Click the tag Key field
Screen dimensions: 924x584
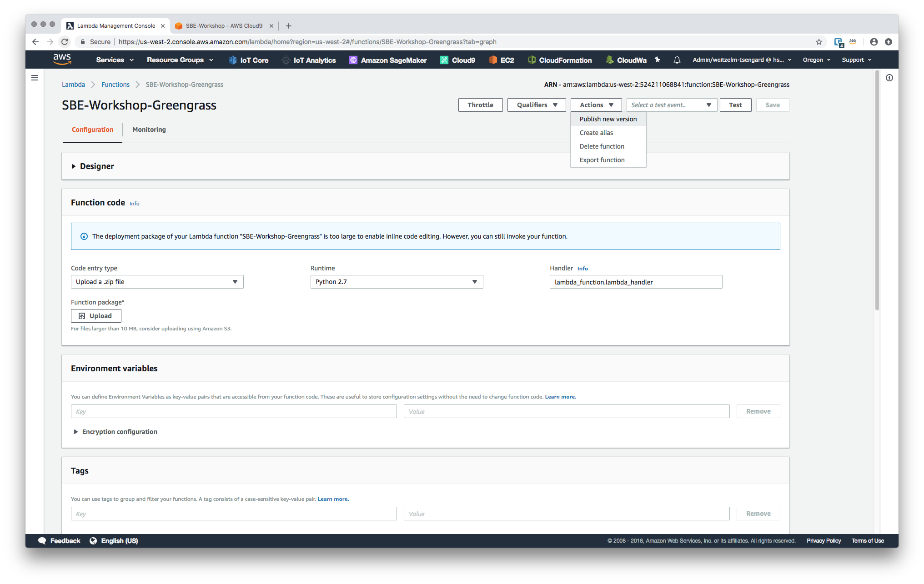pyautogui.click(x=234, y=514)
